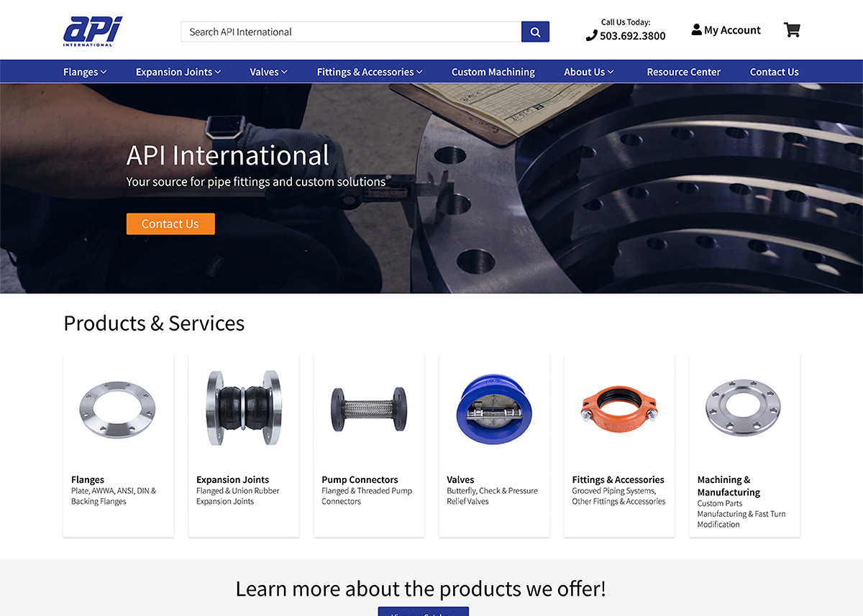The width and height of the screenshot is (863, 616).
Task: Click the API International logo
Action: (94, 30)
